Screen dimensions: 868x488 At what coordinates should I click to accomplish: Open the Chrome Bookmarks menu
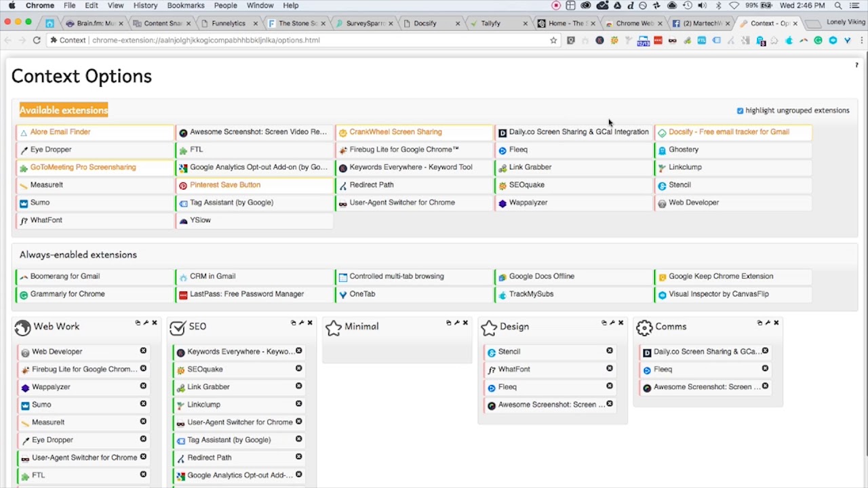(x=186, y=5)
